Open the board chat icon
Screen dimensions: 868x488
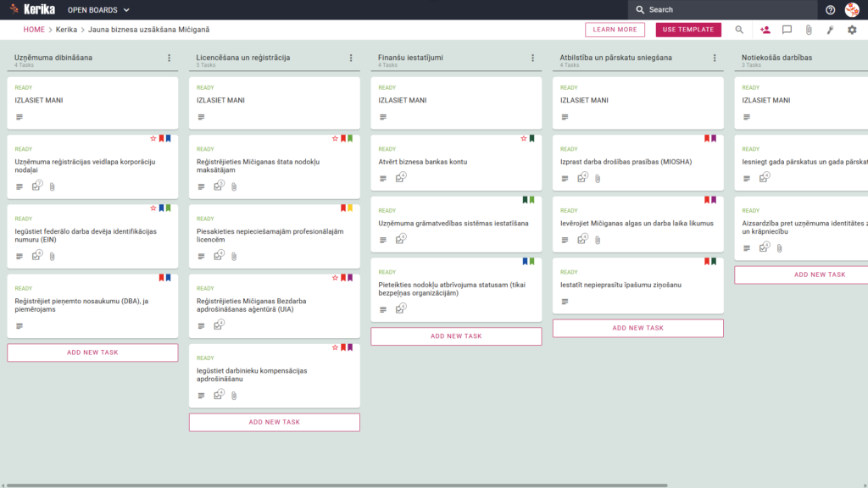click(x=787, y=30)
